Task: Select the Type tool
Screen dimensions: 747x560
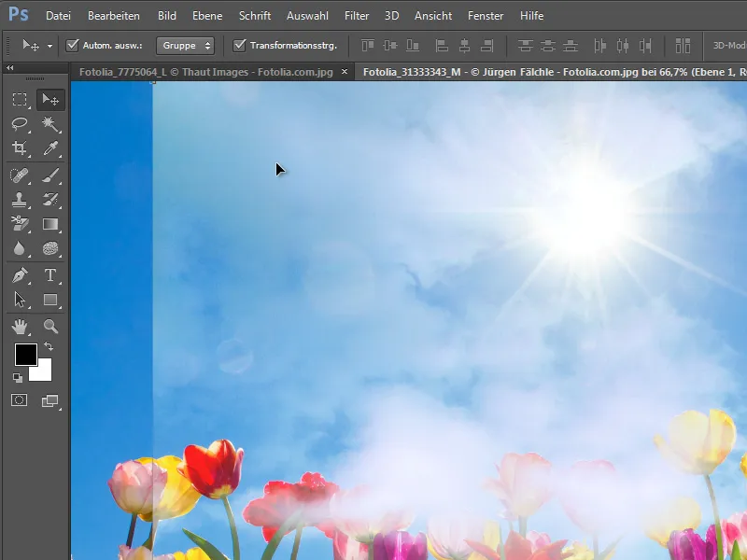Action: 50,275
